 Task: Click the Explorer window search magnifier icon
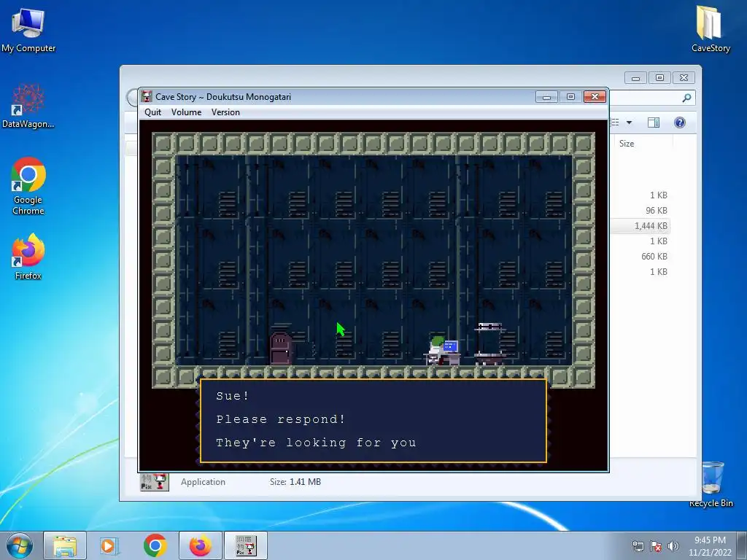pos(686,98)
